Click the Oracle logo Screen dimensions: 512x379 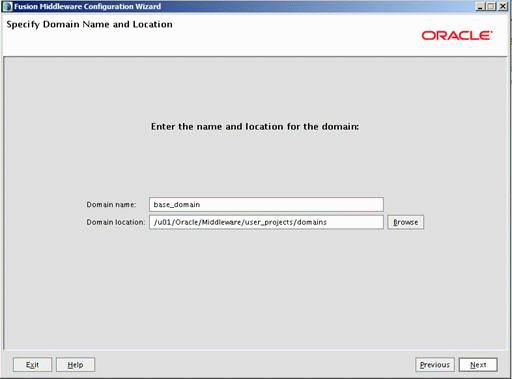click(x=457, y=35)
